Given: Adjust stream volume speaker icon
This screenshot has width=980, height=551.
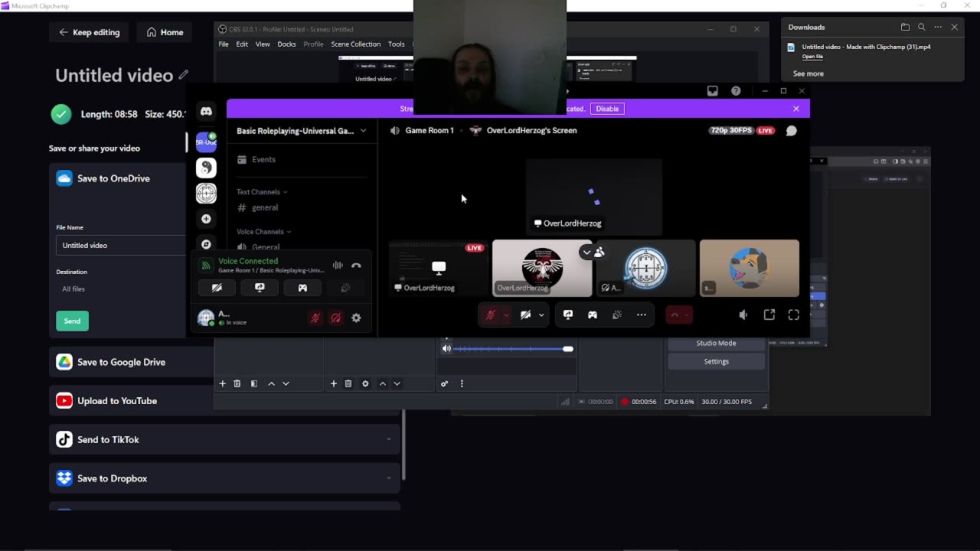Looking at the screenshot, I should (x=743, y=315).
